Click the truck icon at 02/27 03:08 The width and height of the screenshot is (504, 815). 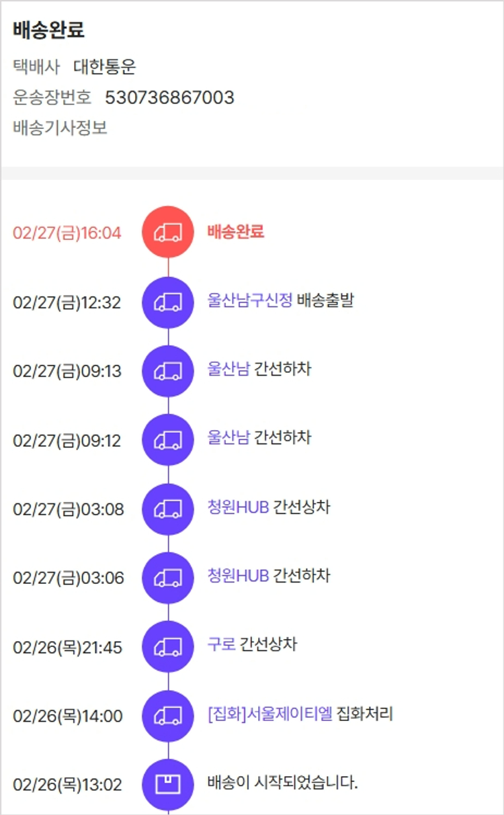(x=168, y=509)
